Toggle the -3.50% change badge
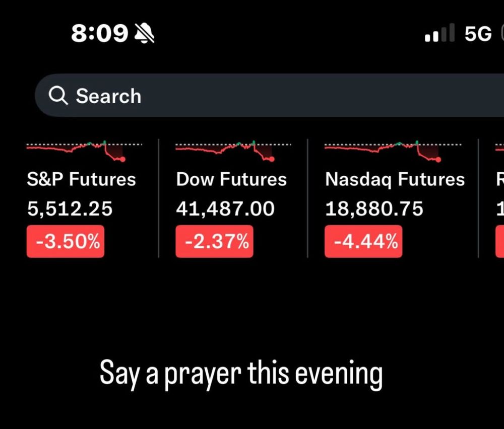This screenshot has height=429, width=504. coord(65,242)
